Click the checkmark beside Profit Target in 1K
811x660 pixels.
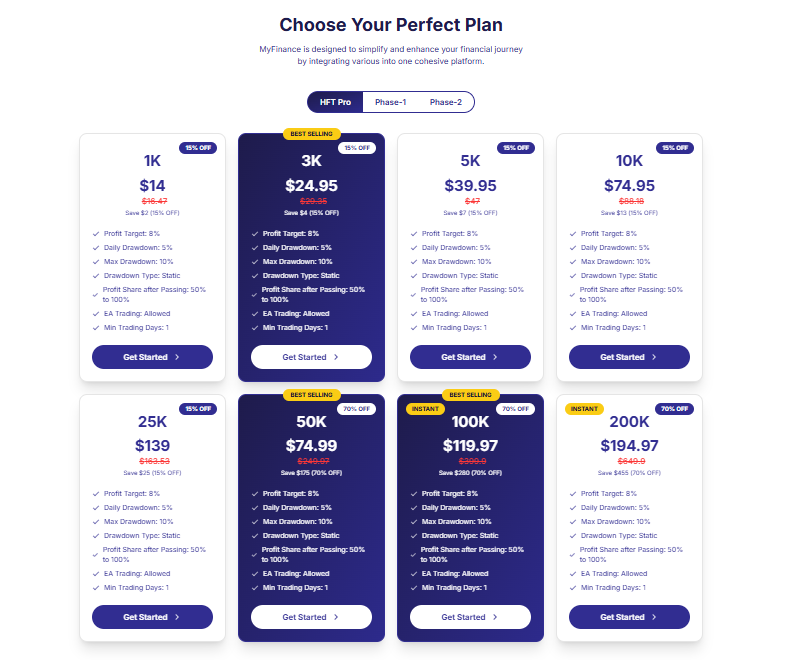point(96,234)
